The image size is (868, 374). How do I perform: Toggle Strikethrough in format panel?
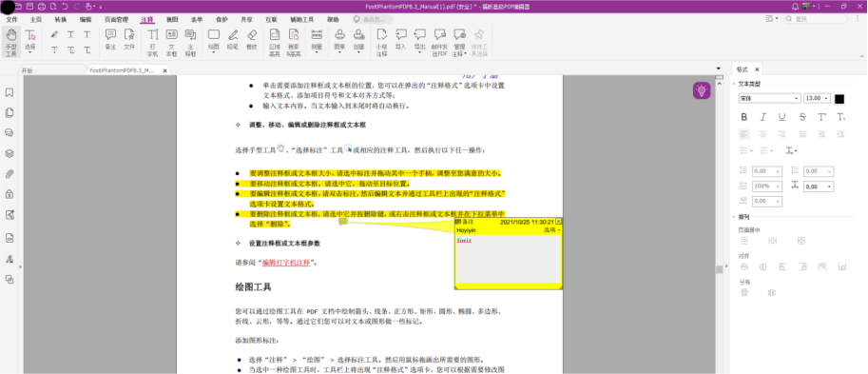[802, 117]
